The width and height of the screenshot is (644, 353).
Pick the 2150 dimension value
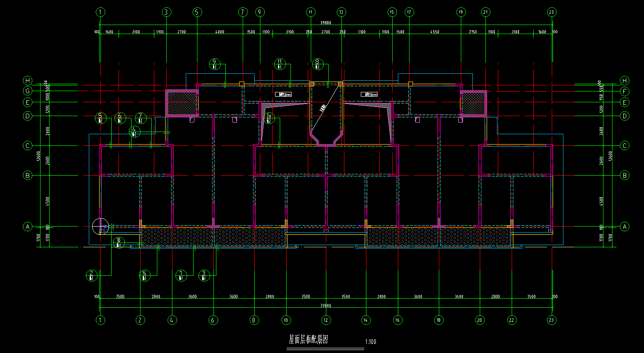tap(473, 32)
